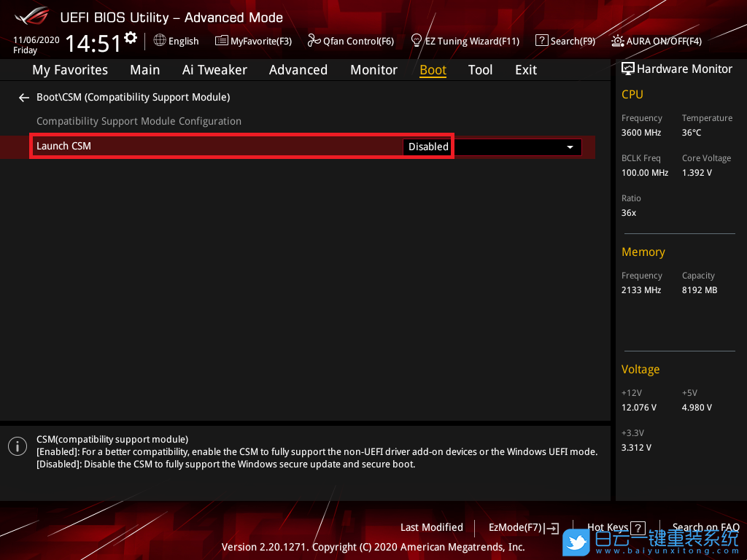Click the Disabled value in Launch CSM
This screenshot has width=747, height=560.
coord(428,147)
